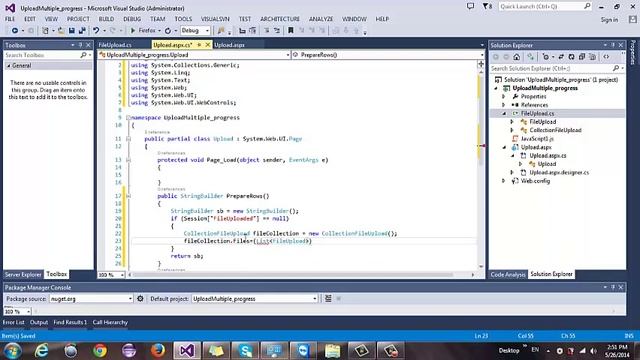Expand the Properties node in Solution Explorer
This screenshot has width=640, height=360.
pyautogui.click(x=504, y=97)
